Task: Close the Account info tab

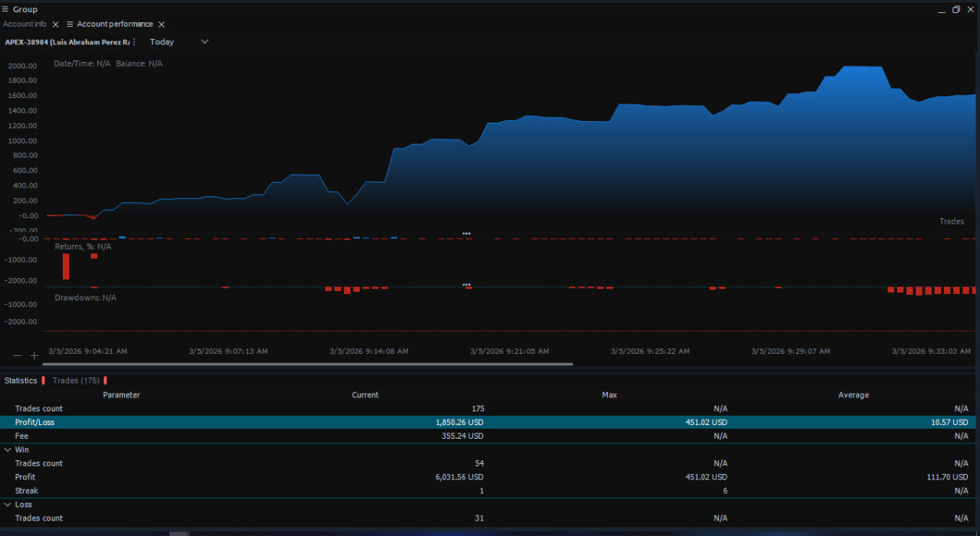Action: tap(55, 25)
